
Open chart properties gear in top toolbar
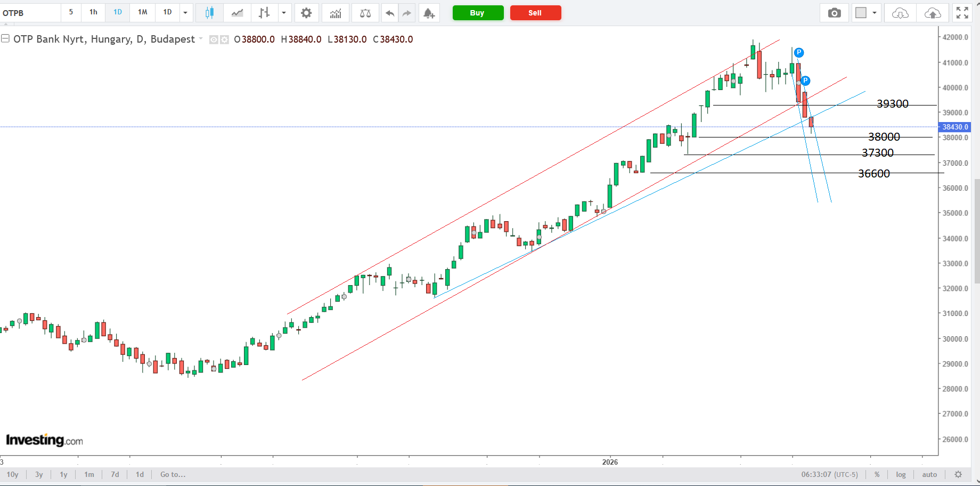306,13
